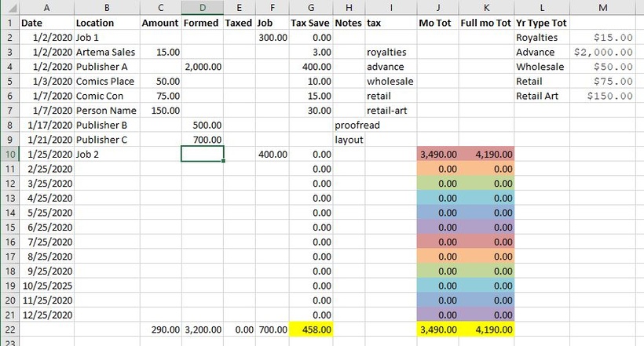Select row 10 header

10,155
